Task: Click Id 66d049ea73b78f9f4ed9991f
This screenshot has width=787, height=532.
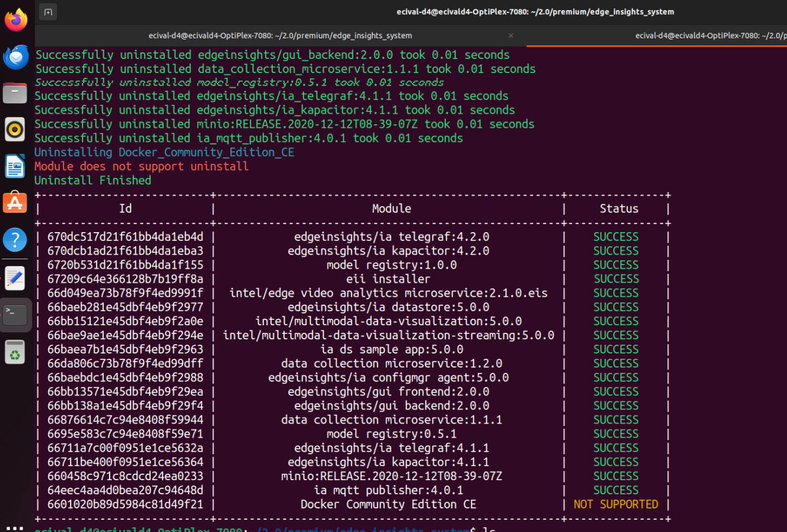Action: (x=125, y=293)
